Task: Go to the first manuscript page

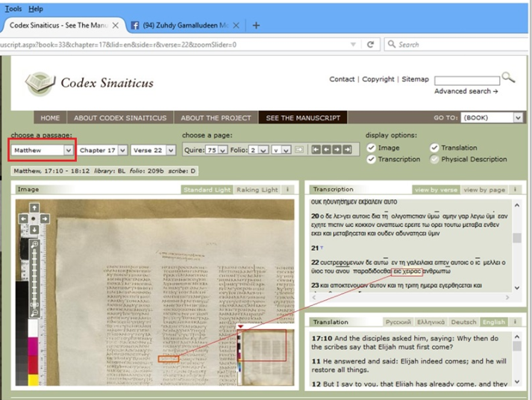Action: pyautogui.click(x=316, y=149)
